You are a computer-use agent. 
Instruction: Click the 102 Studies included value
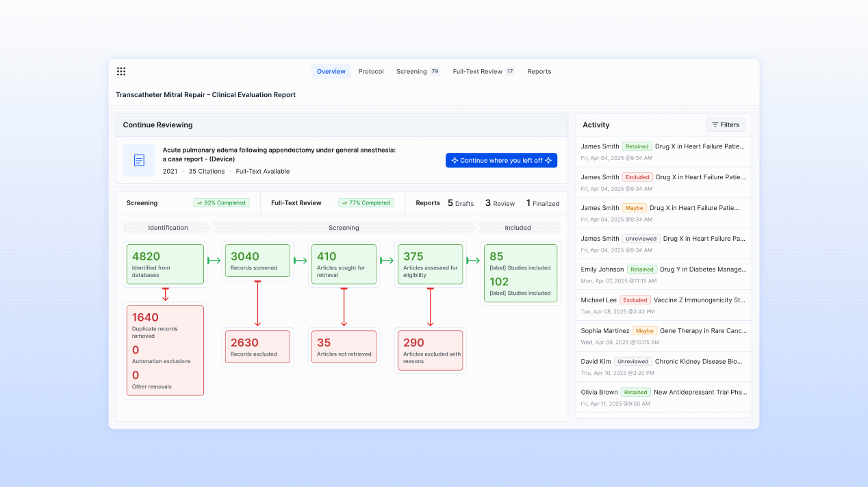click(x=499, y=282)
